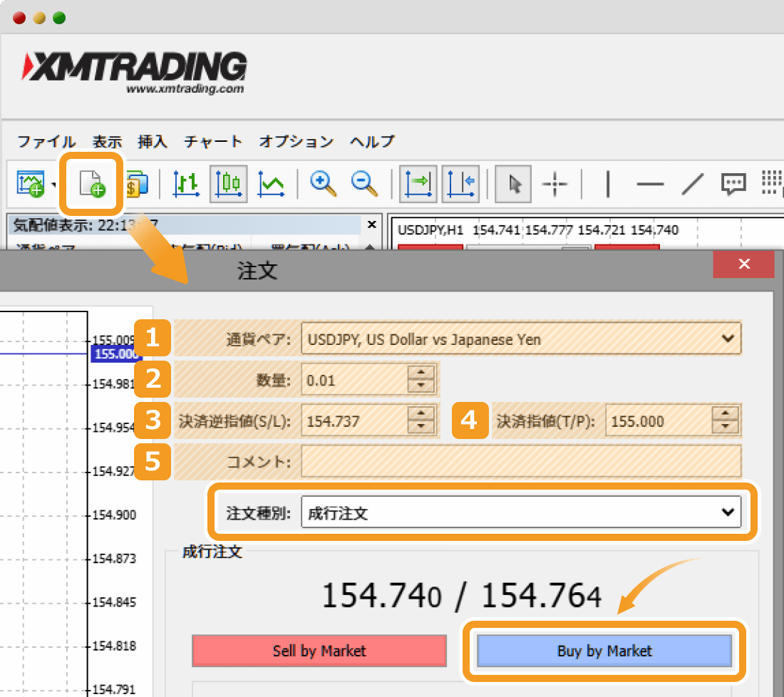Click the 気配値表示 panel header
The height and width of the screenshot is (697, 784).
[x=185, y=225]
